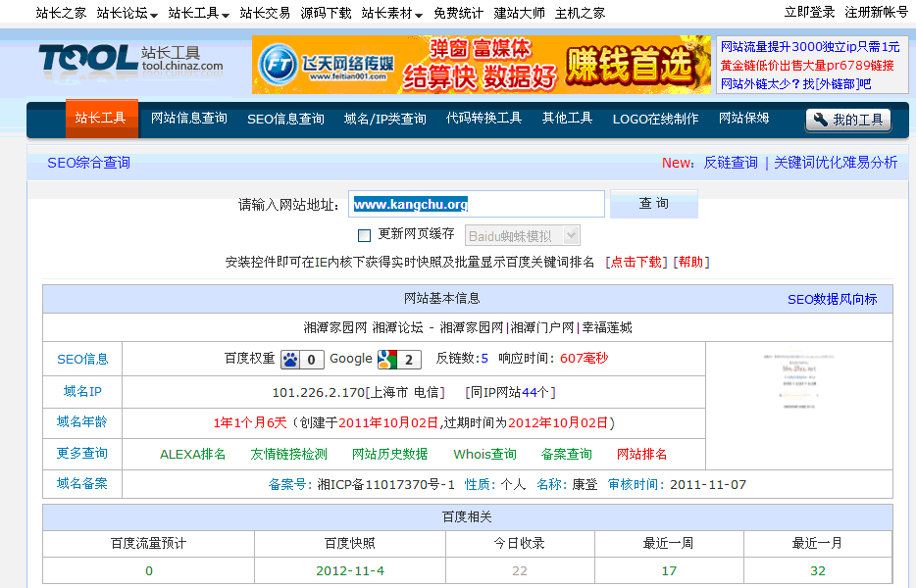The height and width of the screenshot is (588, 916).
Task: Click the 黄金链低价出售 ad link
Action: tap(807, 66)
